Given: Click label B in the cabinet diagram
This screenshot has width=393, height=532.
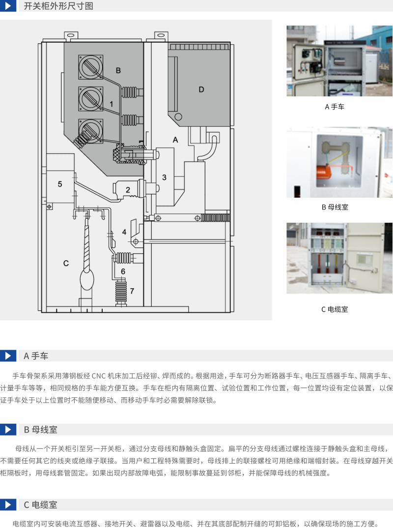Looking at the screenshot, I should point(118,71).
